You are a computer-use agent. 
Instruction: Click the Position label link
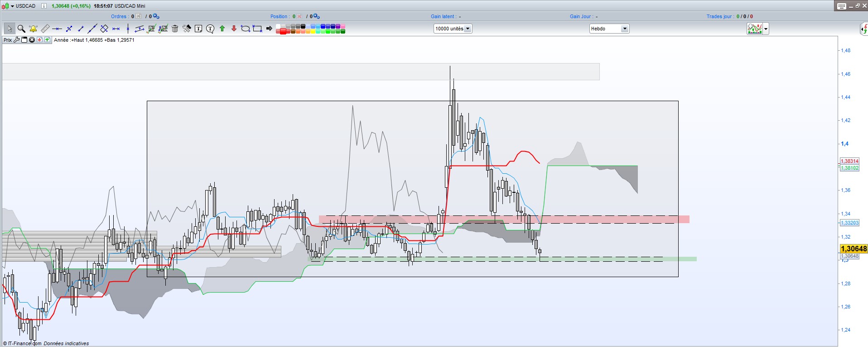click(279, 16)
